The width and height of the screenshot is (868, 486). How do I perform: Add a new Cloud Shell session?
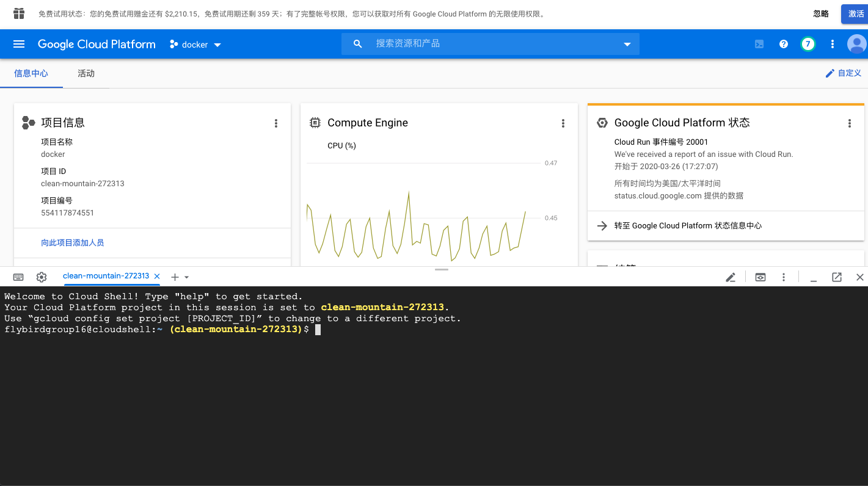(x=175, y=277)
